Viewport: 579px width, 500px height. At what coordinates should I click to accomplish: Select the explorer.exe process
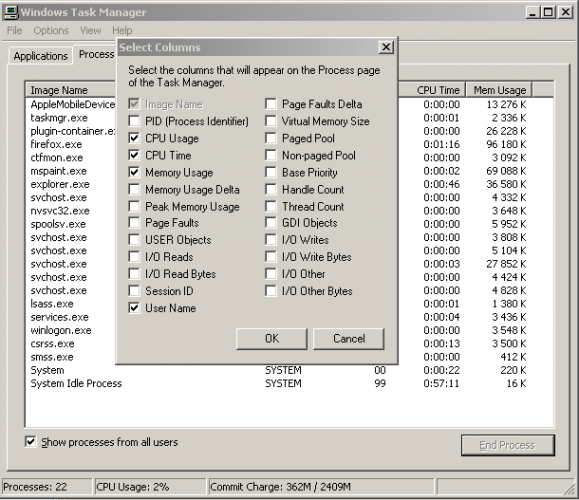60,184
